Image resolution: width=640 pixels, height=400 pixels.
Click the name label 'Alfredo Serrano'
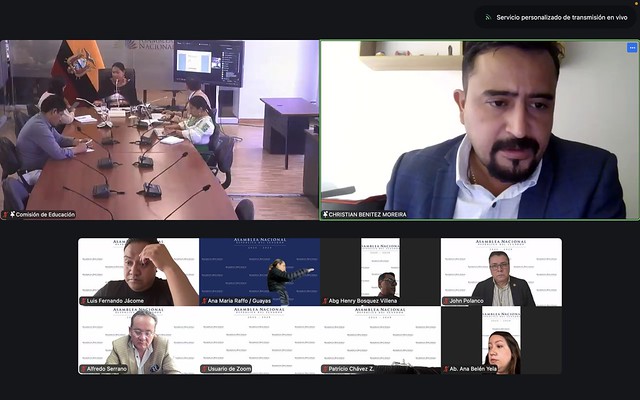point(107,369)
